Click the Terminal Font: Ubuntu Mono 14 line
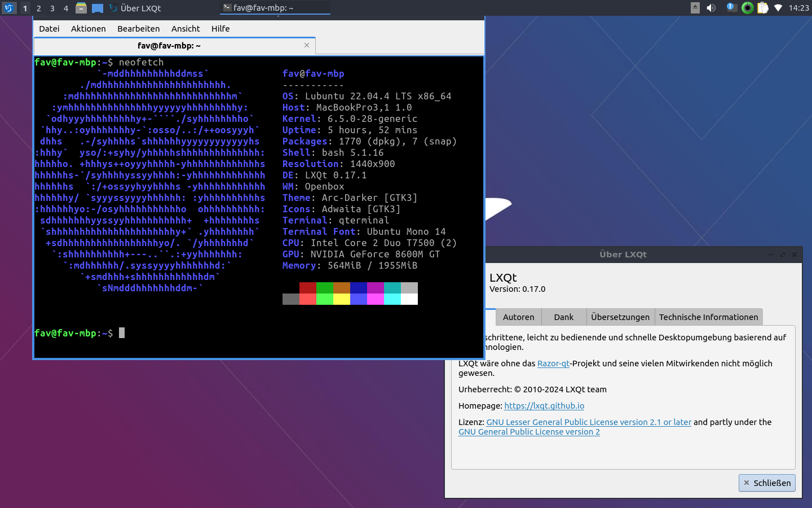The image size is (812, 508). [364, 231]
